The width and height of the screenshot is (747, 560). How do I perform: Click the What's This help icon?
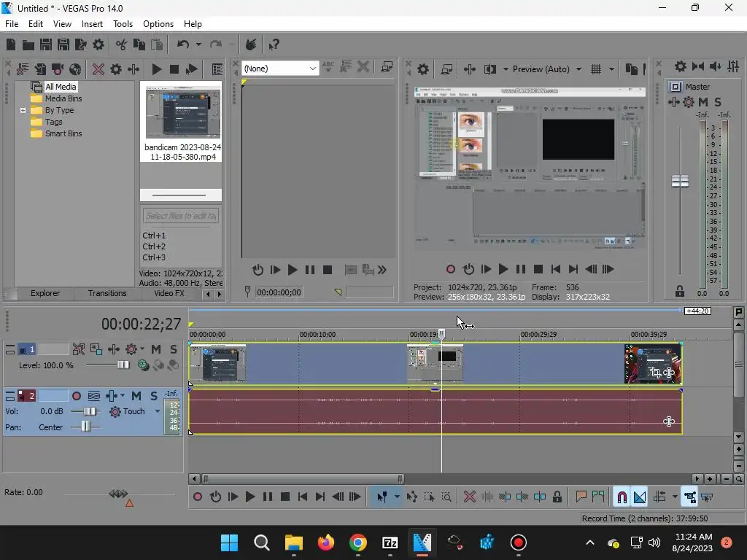(274, 44)
